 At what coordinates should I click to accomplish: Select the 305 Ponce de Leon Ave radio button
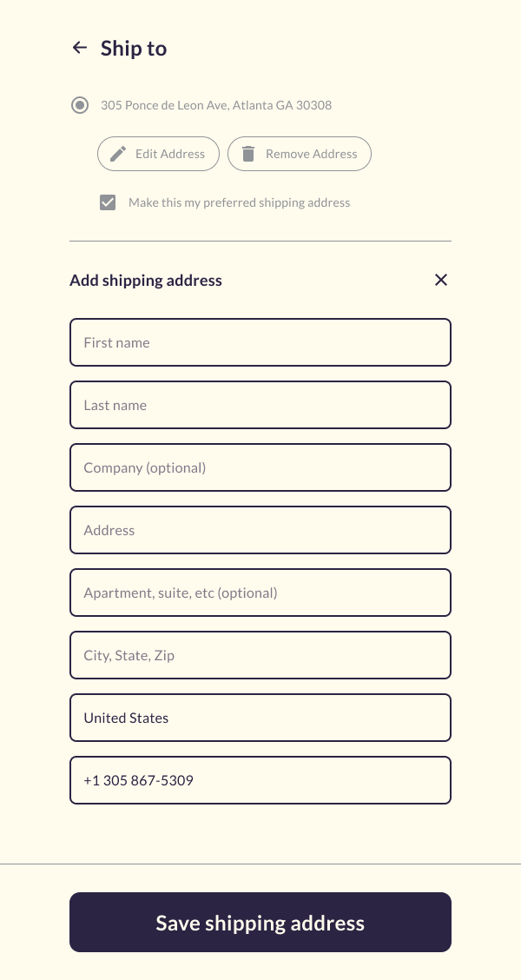80,105
